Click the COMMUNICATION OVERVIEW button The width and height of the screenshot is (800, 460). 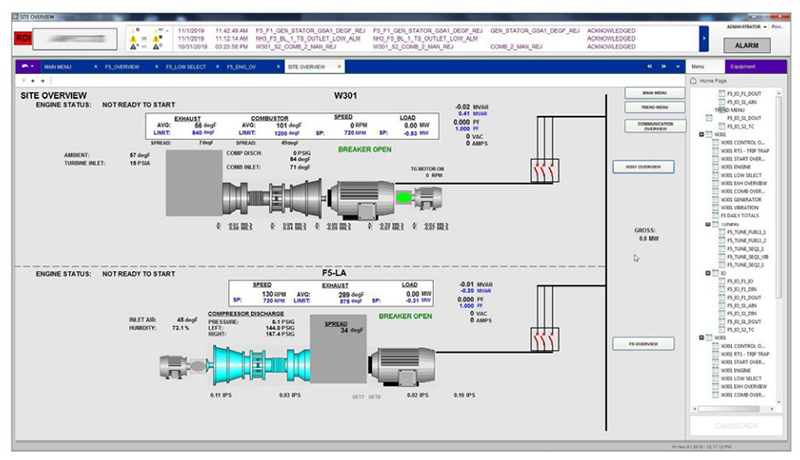tap(655, 126)
